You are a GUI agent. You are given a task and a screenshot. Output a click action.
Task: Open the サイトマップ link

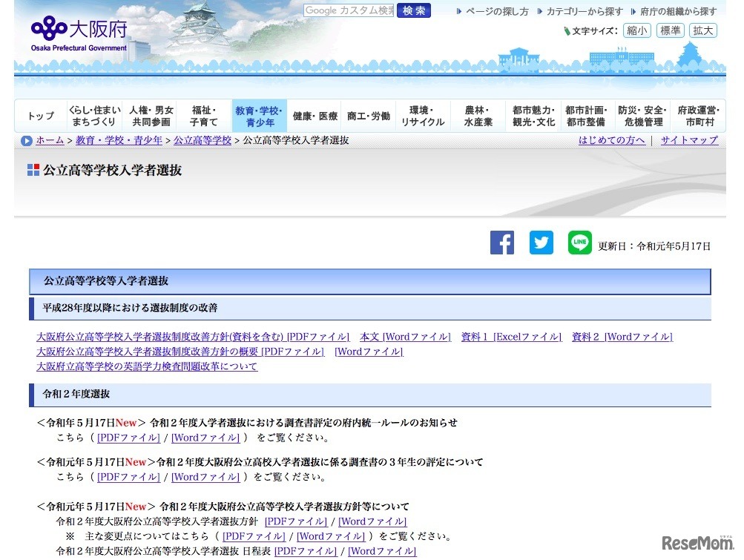689,140
